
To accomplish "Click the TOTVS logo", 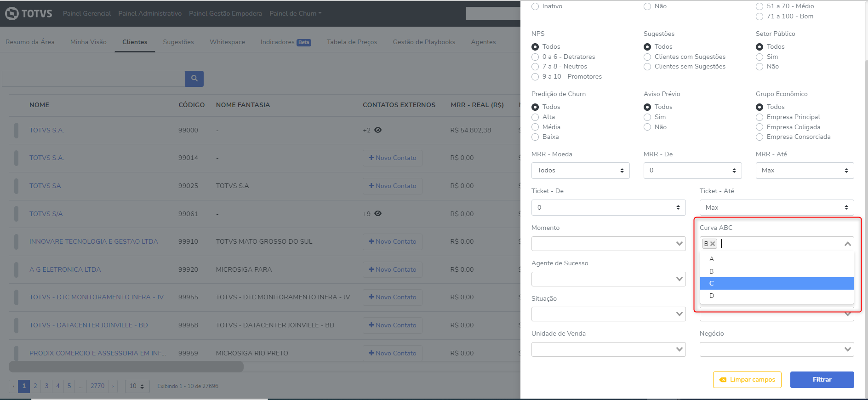I will [29, 13].
